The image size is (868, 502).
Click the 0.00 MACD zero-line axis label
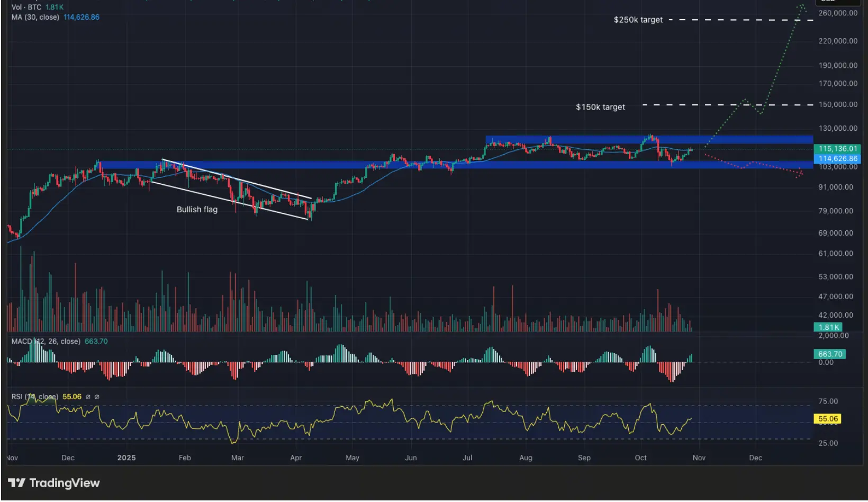tap(826, 363)
